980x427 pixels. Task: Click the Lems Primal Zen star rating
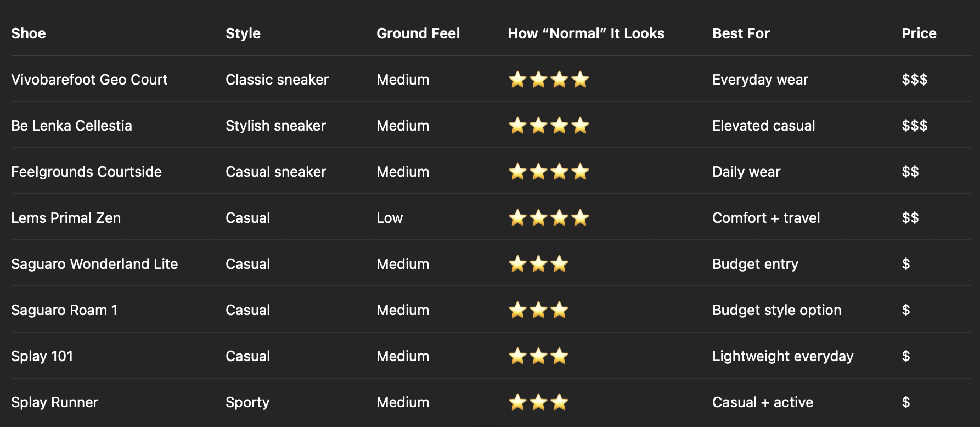[549, 218]
